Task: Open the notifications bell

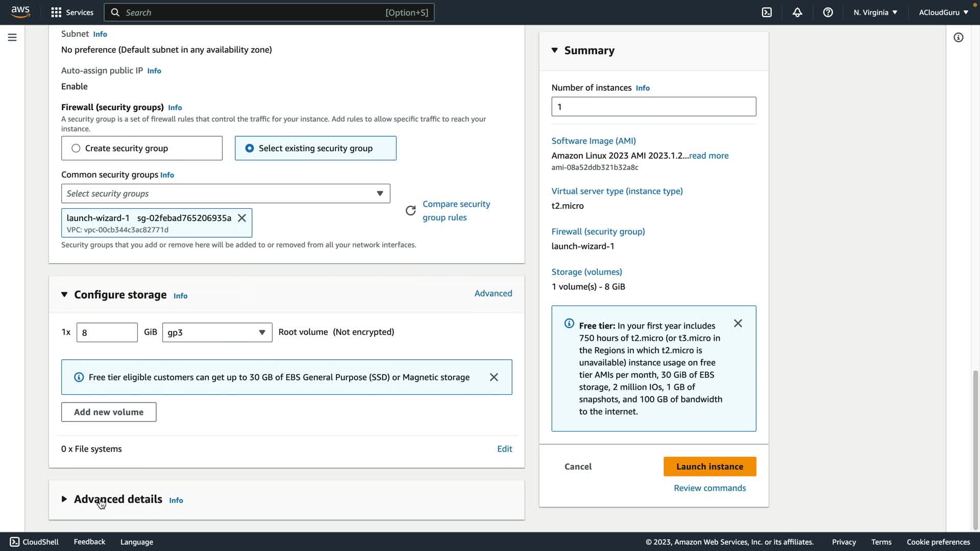Action: coord(797,12)
